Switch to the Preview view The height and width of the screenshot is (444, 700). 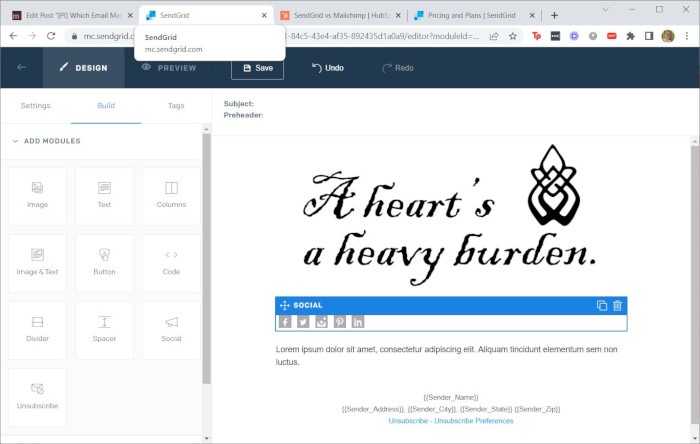169,68
